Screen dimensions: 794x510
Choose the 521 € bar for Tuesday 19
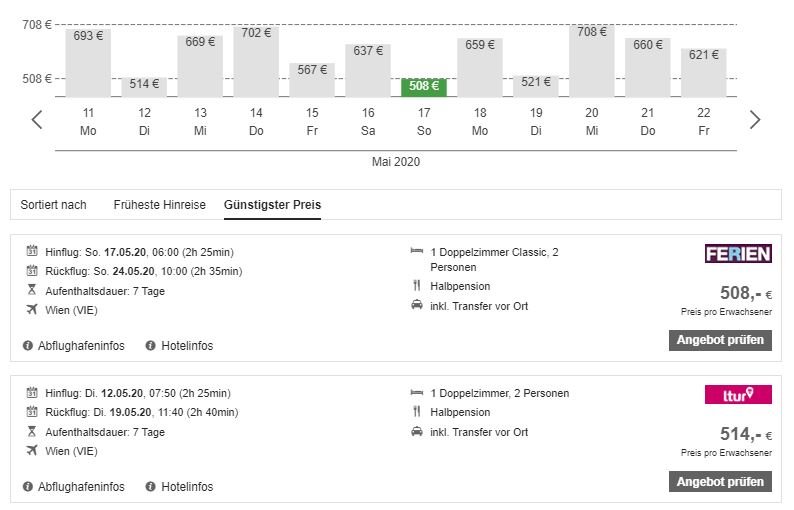[x=536, y=84]
